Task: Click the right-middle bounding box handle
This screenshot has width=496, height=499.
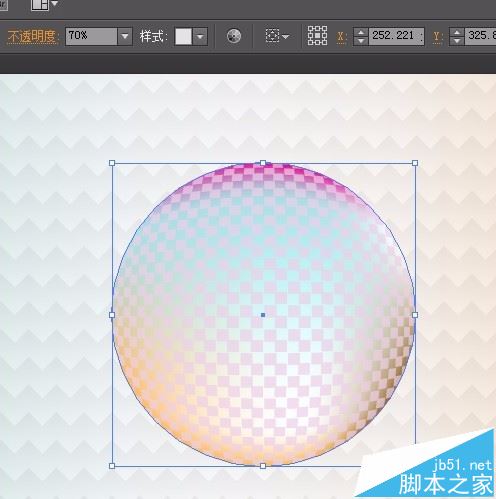Action: pos(415,315)
